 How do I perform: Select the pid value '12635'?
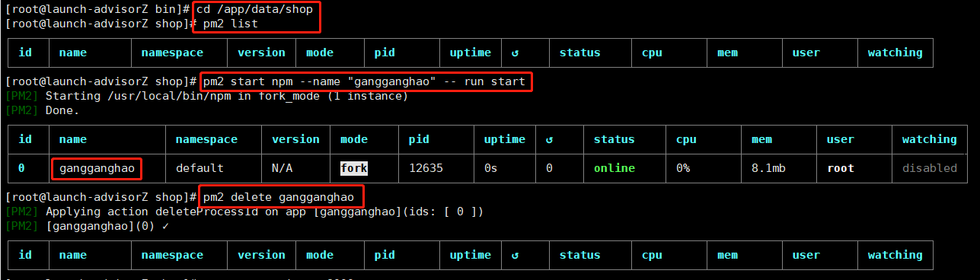[x=426, y=168]
